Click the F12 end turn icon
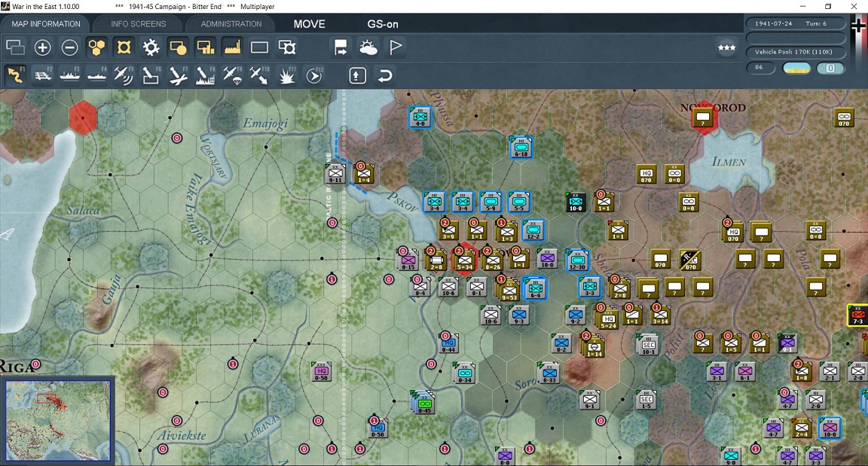 click(x=314, y=75)
